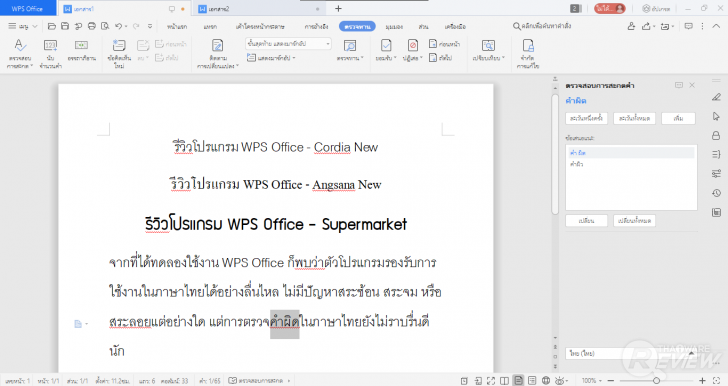Expand the quick access toolbar customize arrow
728x386 pixels.
(x=150, y=26)
